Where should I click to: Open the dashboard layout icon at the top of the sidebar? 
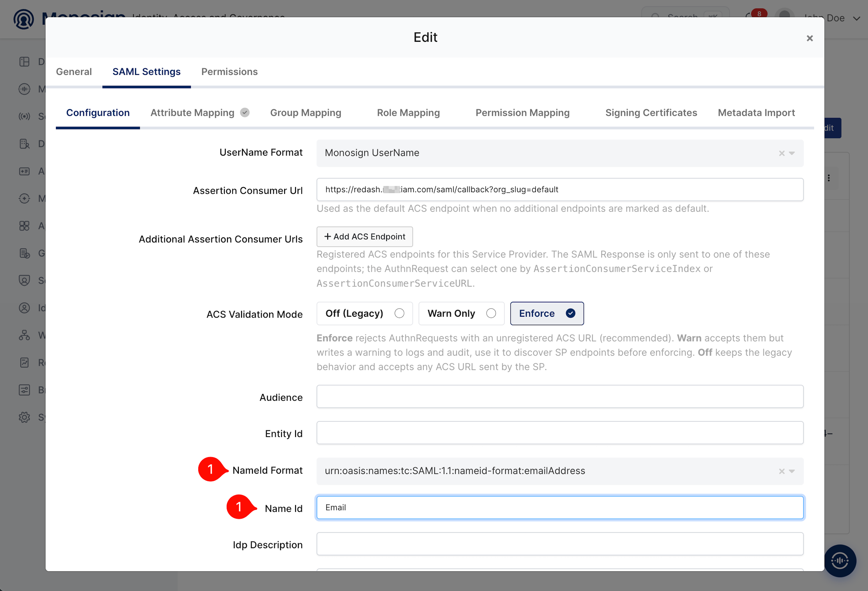pyautogui.click(x=24, y=61)
